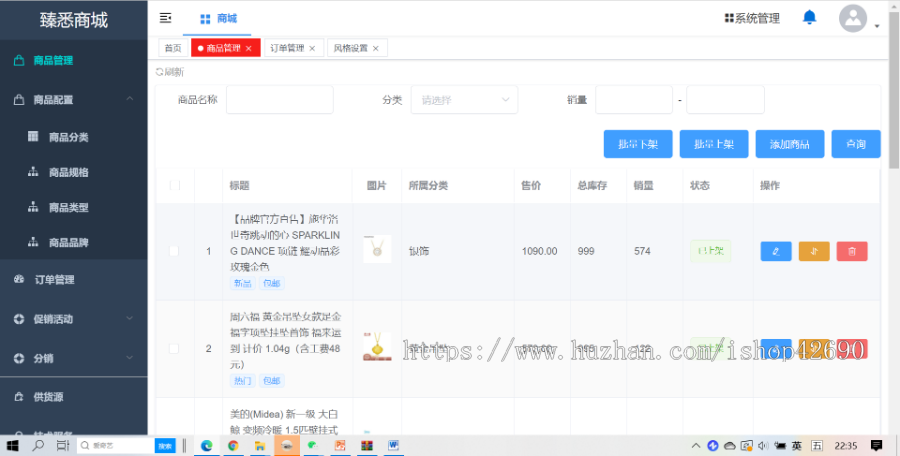Open Word from the taskbar

pos(393,446)
